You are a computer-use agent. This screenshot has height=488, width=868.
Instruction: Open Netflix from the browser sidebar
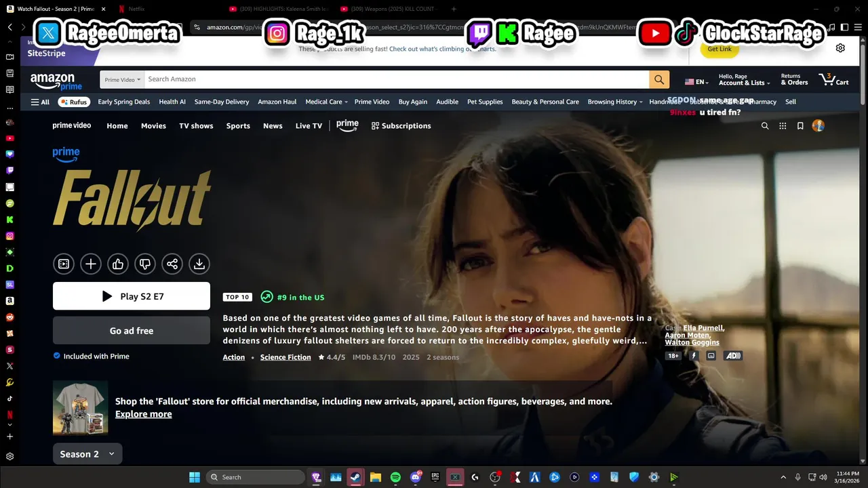(x=9, y=414)
